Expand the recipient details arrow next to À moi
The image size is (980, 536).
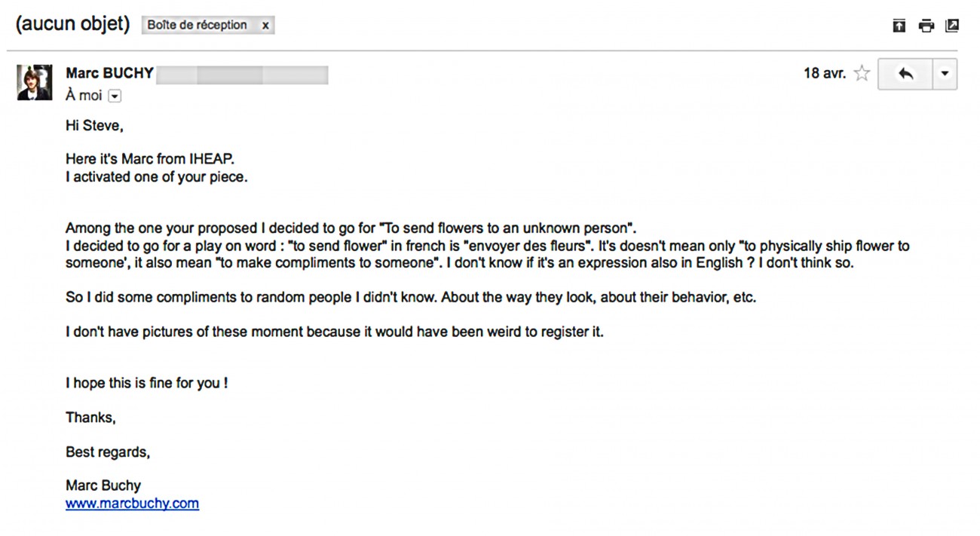115,96
